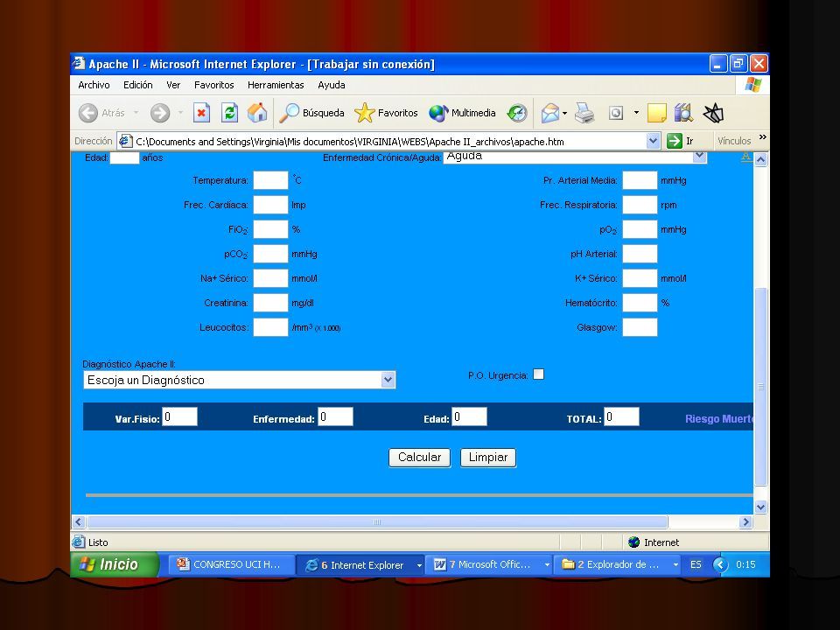The height and width of the screenshot is (630, 840).
Task: Click the FiO2 input field
Action: point(270,229)
